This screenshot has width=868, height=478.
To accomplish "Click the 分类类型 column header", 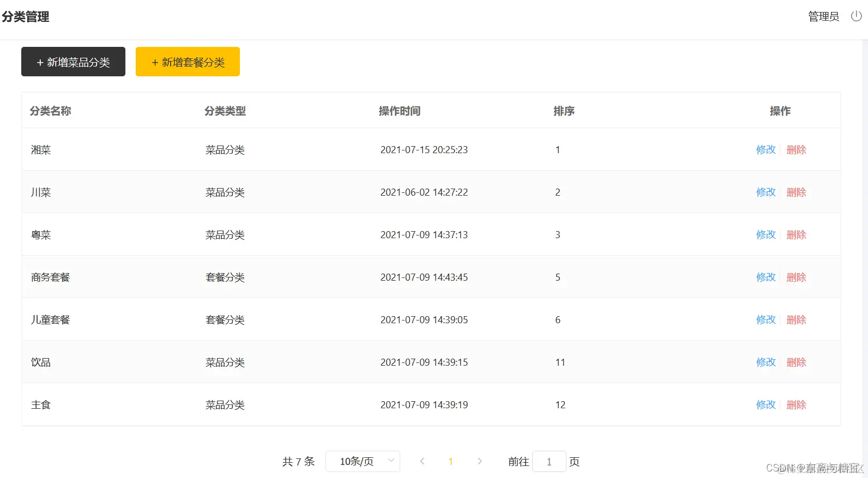I will [225, 111].
